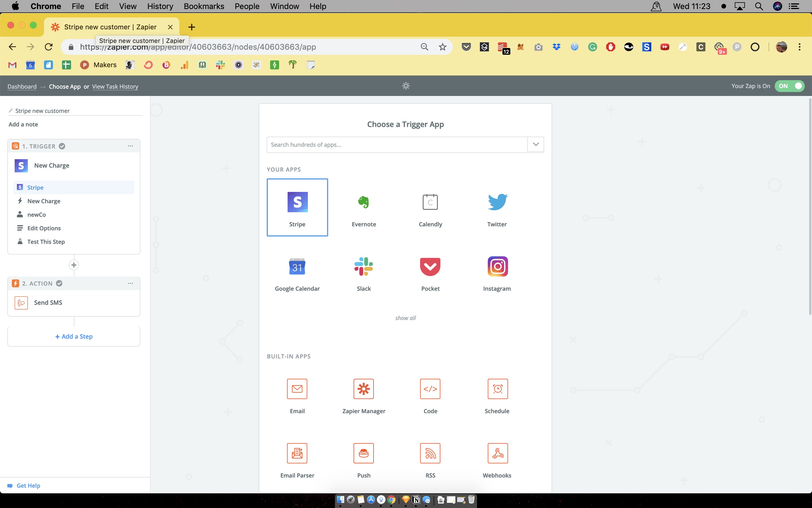Screen dimensions: 812x508
Task: Open the newCo account step
Action: [x=74, y=214]
